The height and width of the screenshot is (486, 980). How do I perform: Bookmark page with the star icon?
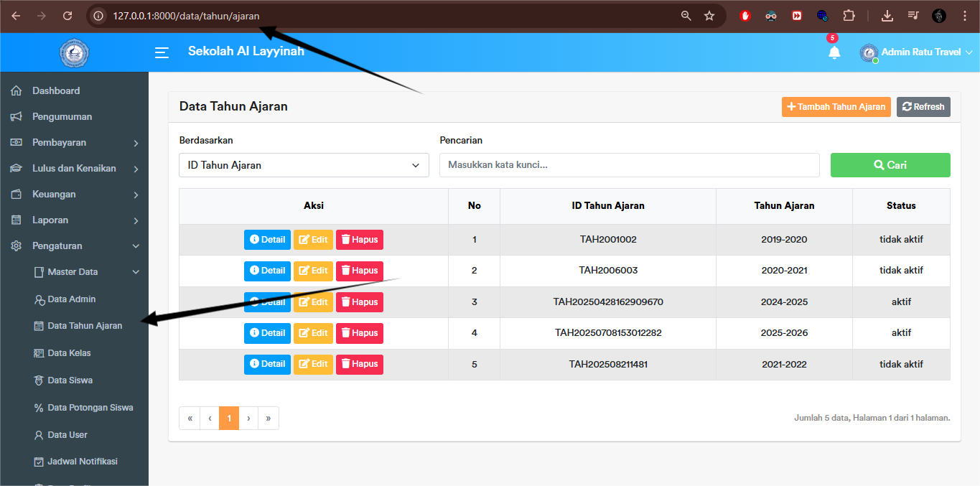coord(709,16)
